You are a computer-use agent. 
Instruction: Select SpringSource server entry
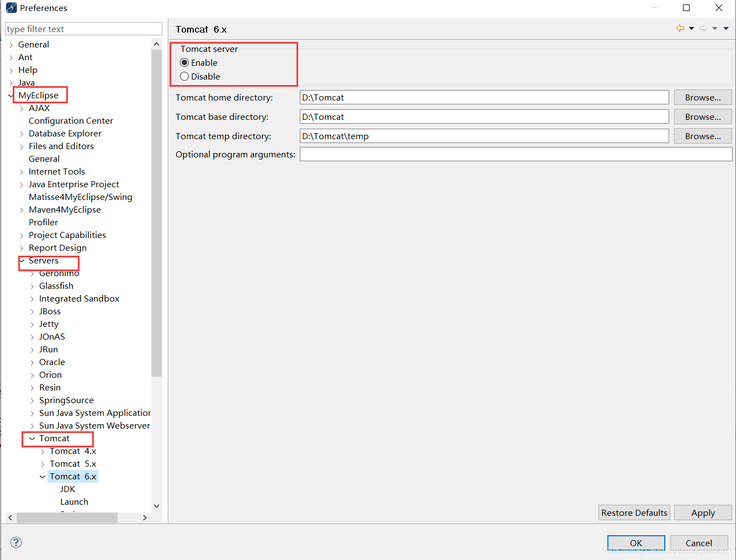66,400
